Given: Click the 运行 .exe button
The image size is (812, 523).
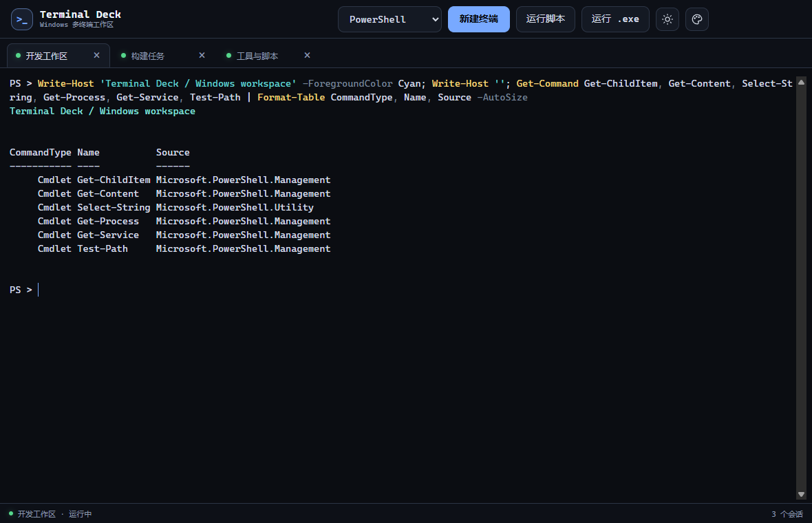Looking at the screenshot, I should click(615, 19).
